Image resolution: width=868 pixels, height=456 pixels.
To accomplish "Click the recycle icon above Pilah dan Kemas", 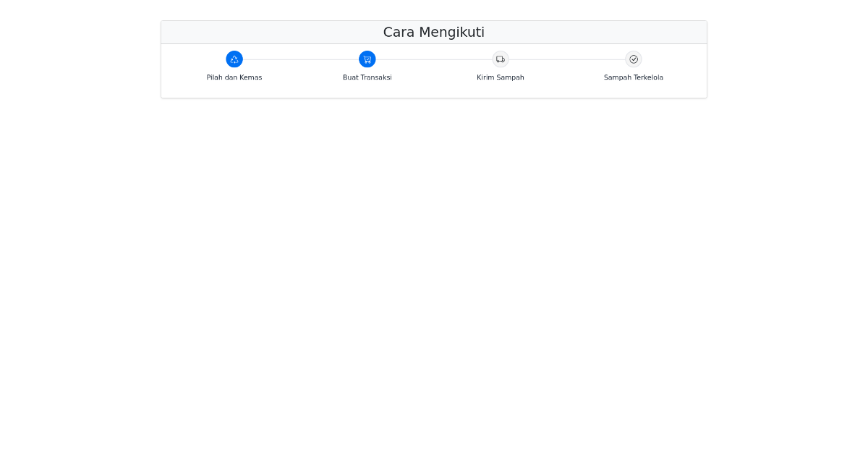I will point(234,59).
